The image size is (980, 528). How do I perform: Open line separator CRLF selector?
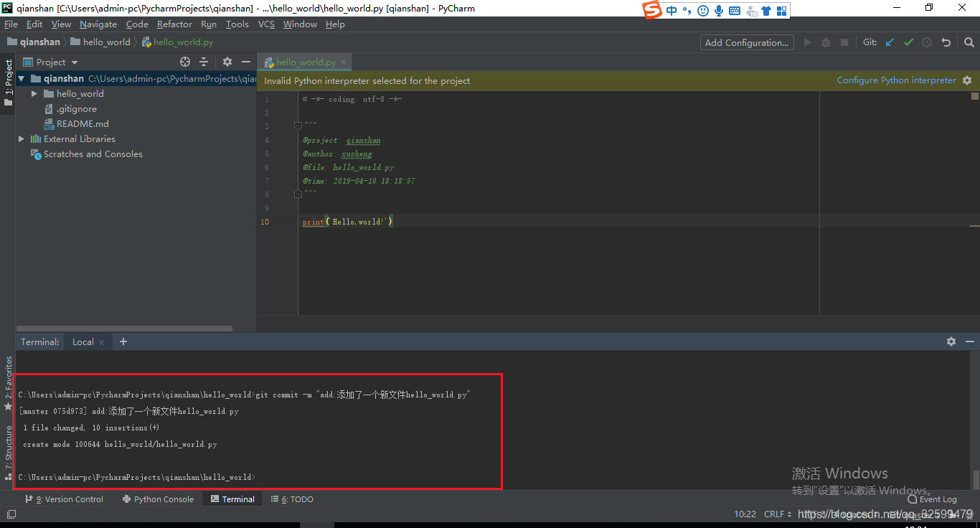[x=778, y=514]
